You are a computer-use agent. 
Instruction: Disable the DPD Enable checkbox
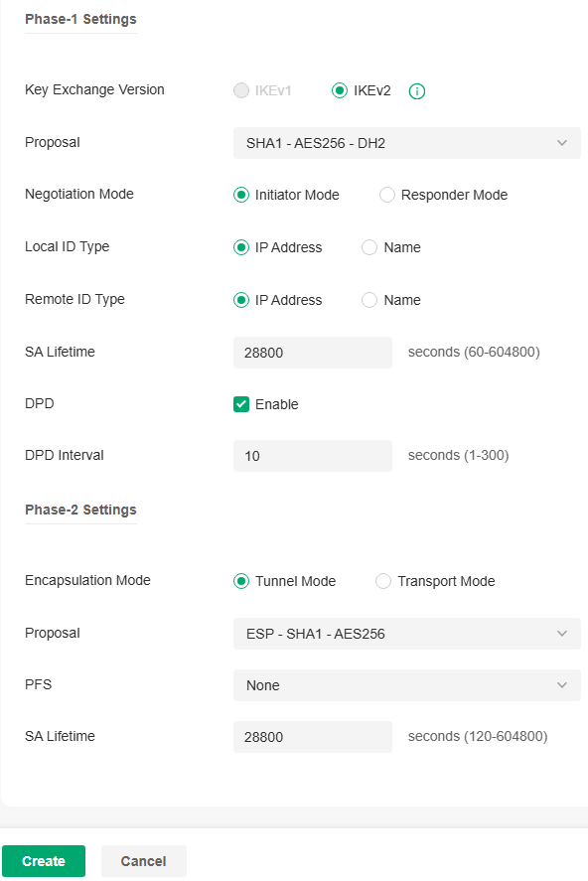240,403
